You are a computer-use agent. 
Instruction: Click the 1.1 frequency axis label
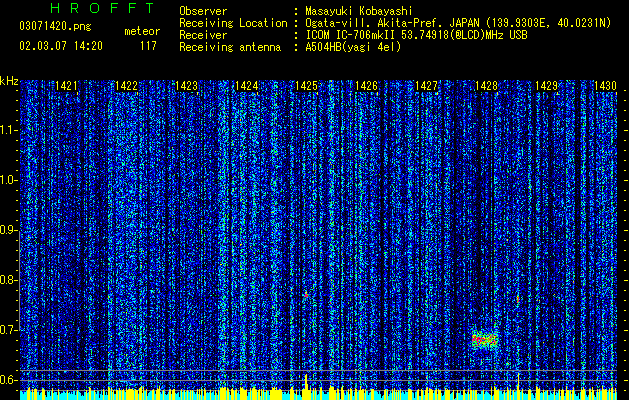point(8,130)
